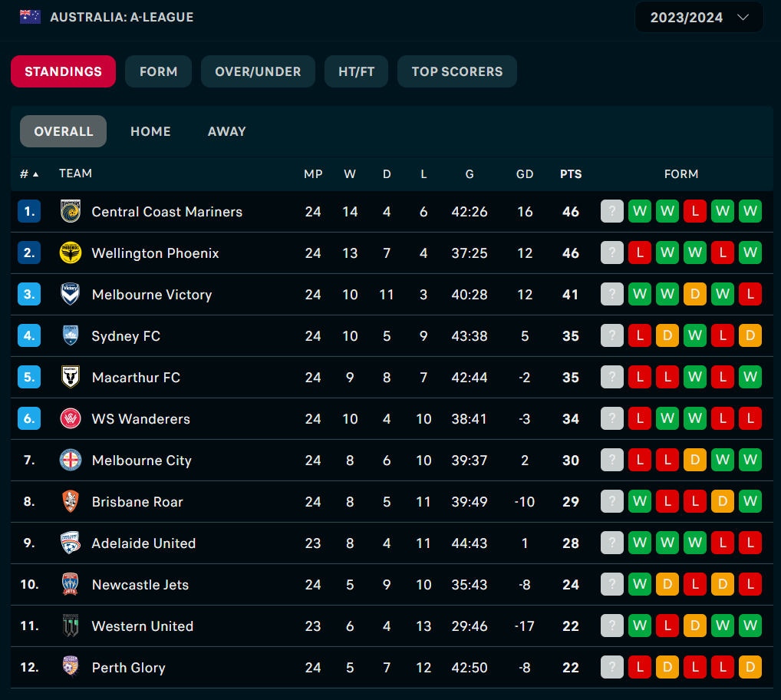Image resolution: width=781 pixels, height=700 pixels.
Task: Click Adelaide United's grey upcoming match badge
Action: pos(612,543)
